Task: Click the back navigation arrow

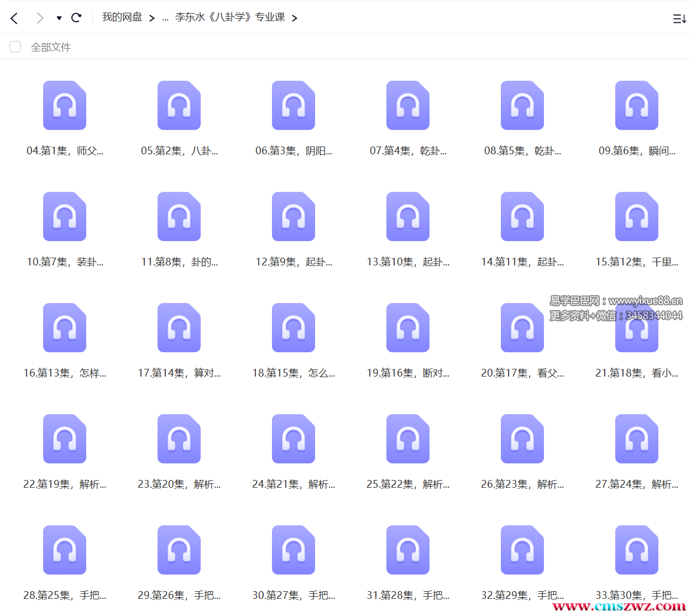Action: coord(14,18)
